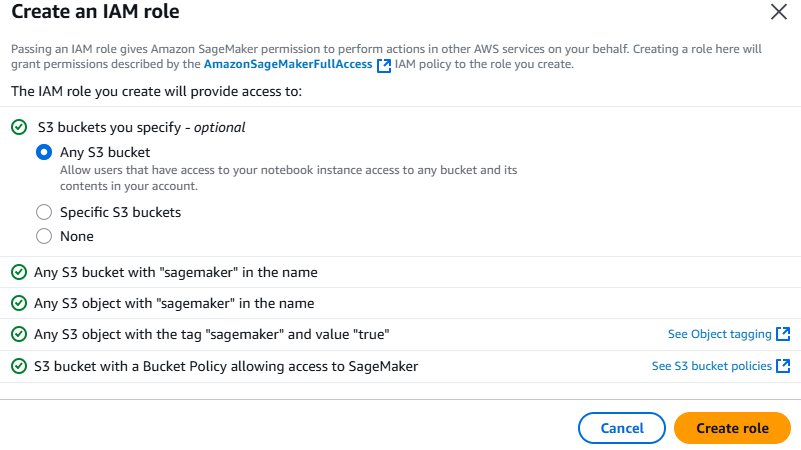Image resolution: width=801 pixels, height=450 pixels.
Task: Click the Create role button
Action: (x=732, y=428)
